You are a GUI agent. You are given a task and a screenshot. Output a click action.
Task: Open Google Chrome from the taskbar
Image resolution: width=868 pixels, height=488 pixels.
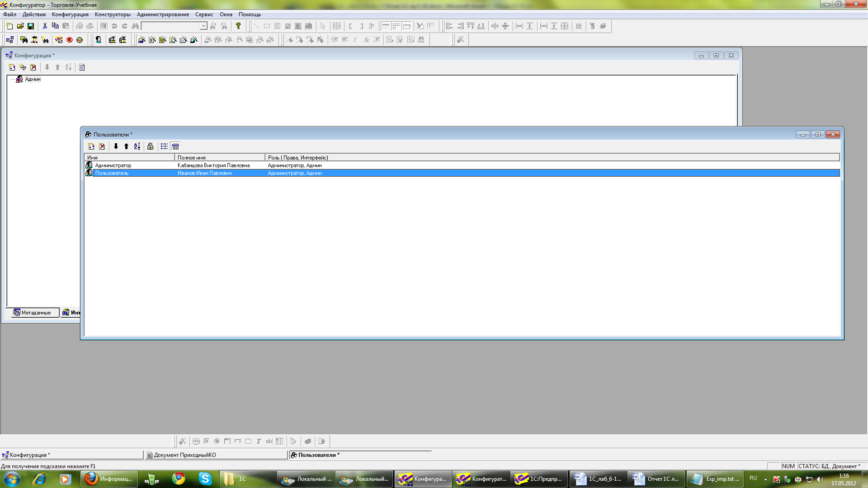pos(179,479)
